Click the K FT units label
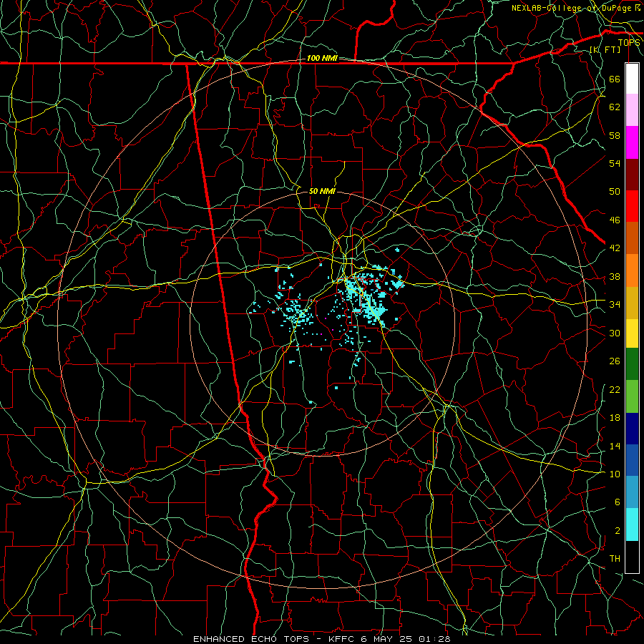The width and height of the screenshot is (644, 644). click(x=605, y=49)
